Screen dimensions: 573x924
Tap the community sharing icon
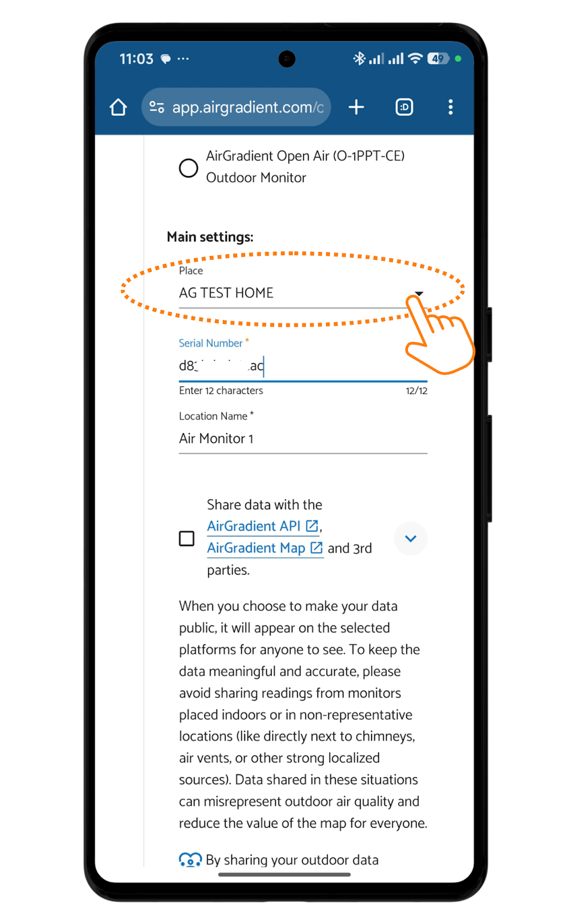point(190,860)
